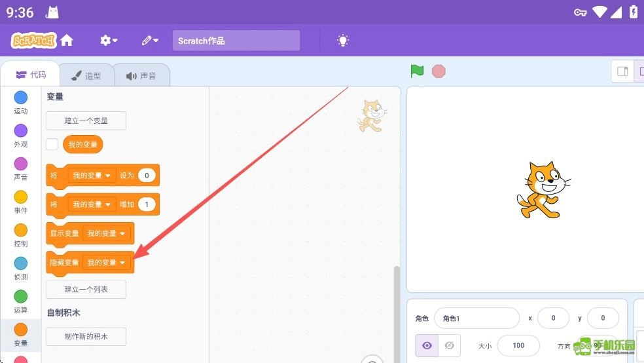Viewport: 644px width, 363px height.
Task: Switch to the 声音 sounds tab
Action: [x=141, y=75]
